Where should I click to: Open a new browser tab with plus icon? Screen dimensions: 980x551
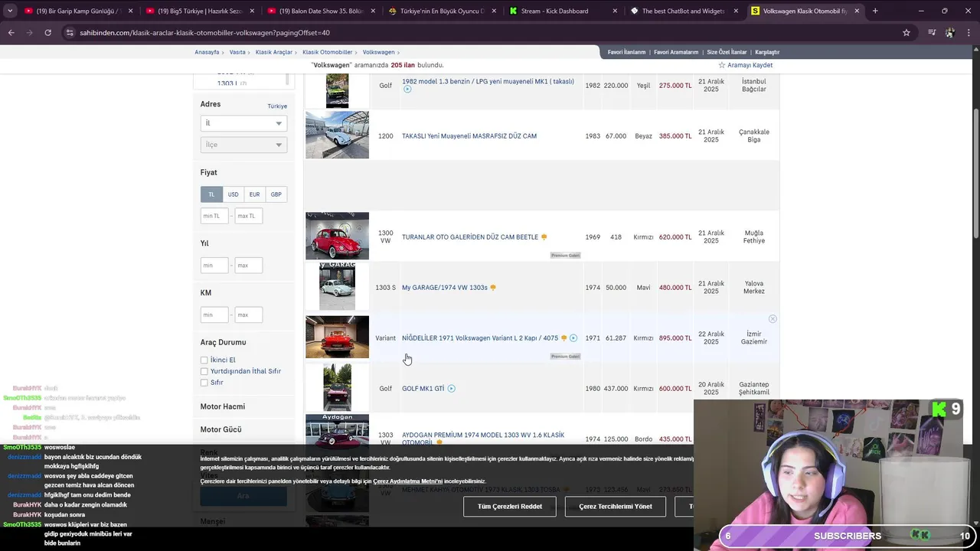(875, 11)
